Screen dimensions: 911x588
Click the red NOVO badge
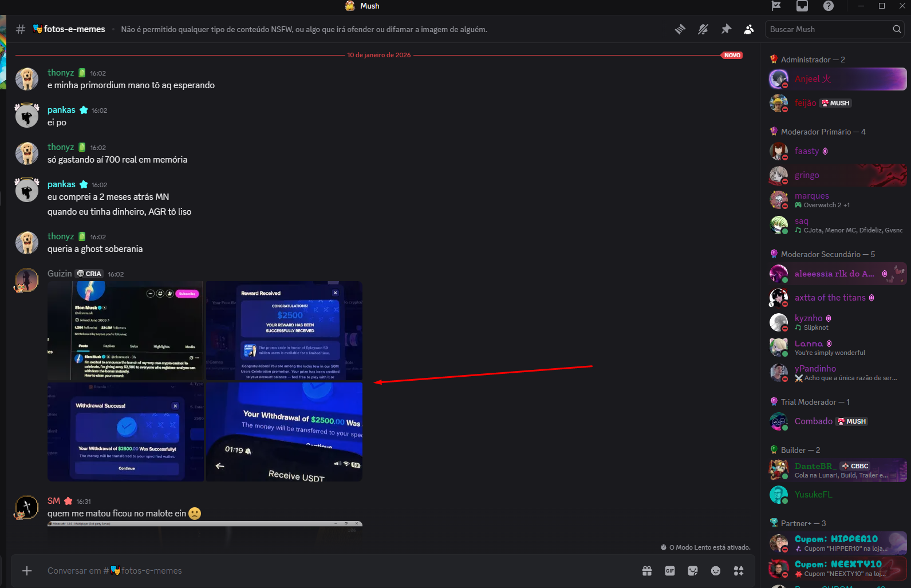732,56
